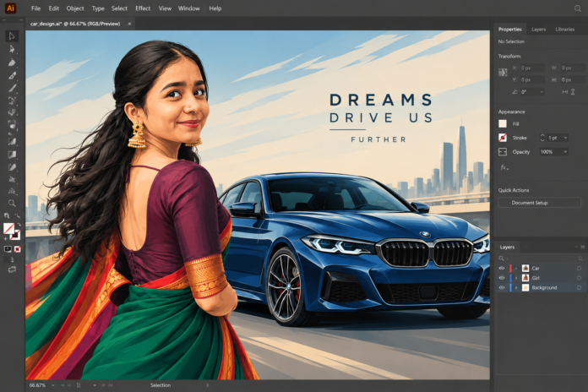Click the Opacity icon in Appearance
Viewport: 588px width, 392px height.
tap(503, 151)
